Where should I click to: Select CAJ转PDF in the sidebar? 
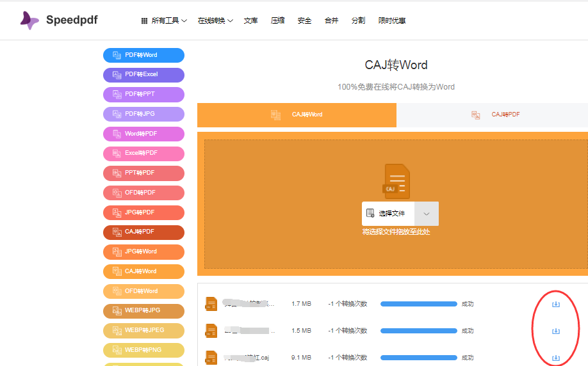pos(143,232)
